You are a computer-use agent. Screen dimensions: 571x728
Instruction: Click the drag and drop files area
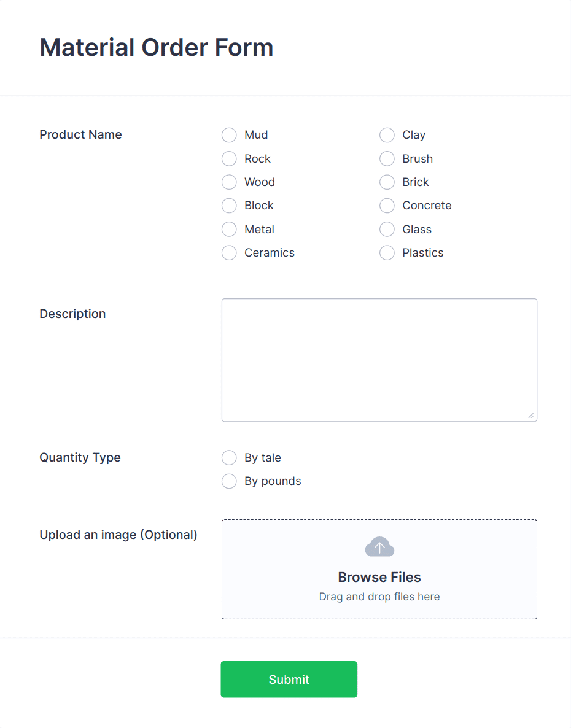pos(379,596)
